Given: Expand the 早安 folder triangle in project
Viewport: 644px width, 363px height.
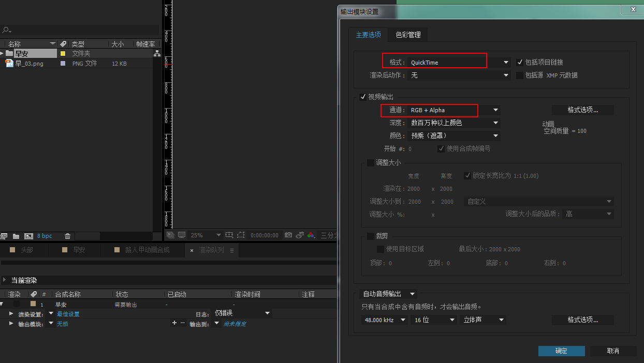Looking at the screenshot, I should [2, 53].
